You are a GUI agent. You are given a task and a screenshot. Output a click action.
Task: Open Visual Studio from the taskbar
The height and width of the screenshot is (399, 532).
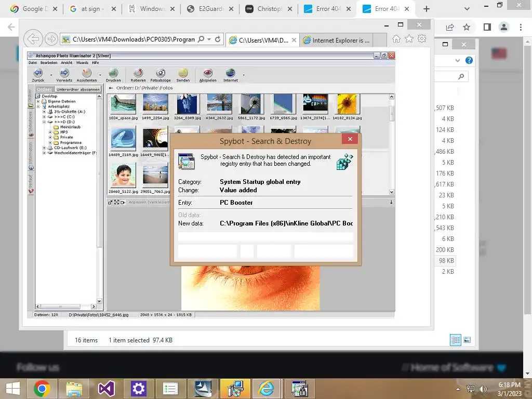(x=106, y=389)
